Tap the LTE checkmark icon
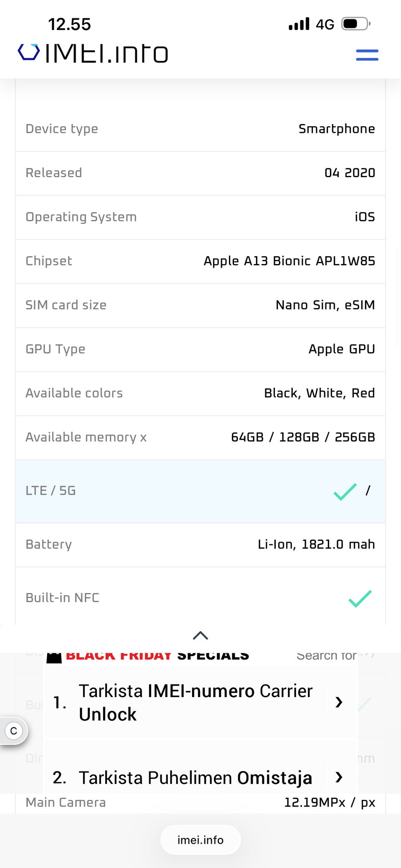Screen dimensions: 401x868 [345, 491]
